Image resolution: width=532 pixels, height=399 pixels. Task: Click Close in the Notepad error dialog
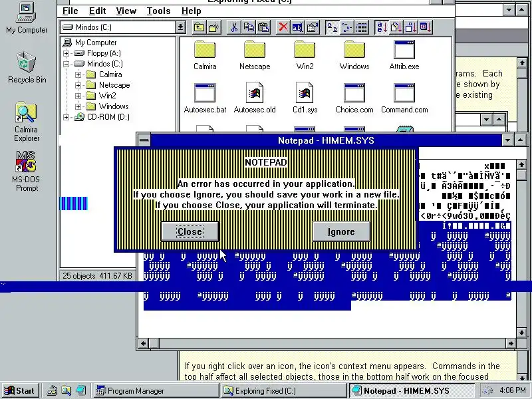coord(190,231)
